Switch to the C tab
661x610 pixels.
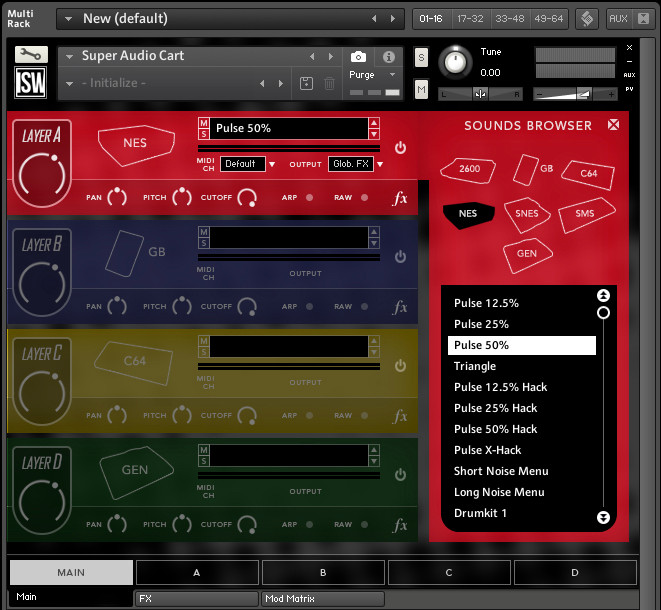449,572
